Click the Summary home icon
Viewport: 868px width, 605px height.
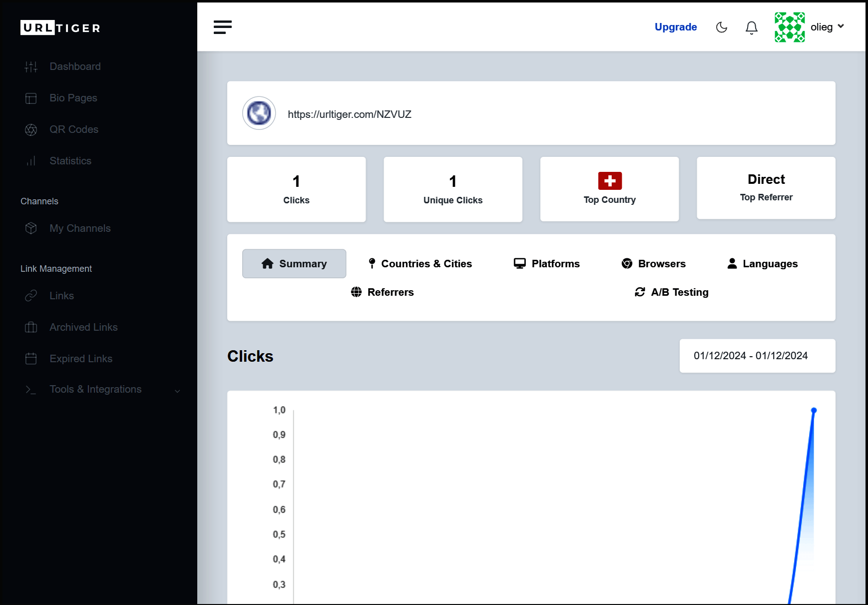point(268,264)
